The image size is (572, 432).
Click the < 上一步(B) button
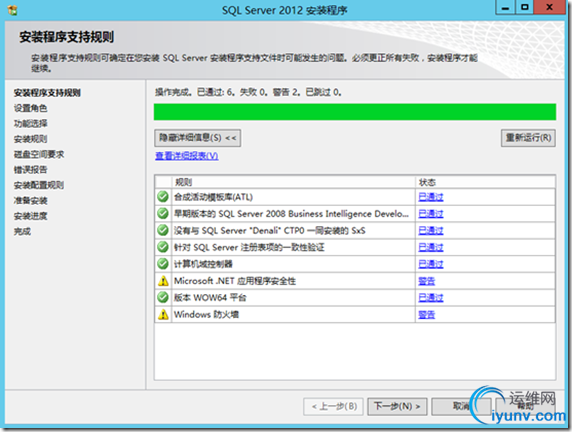[333, 406]
